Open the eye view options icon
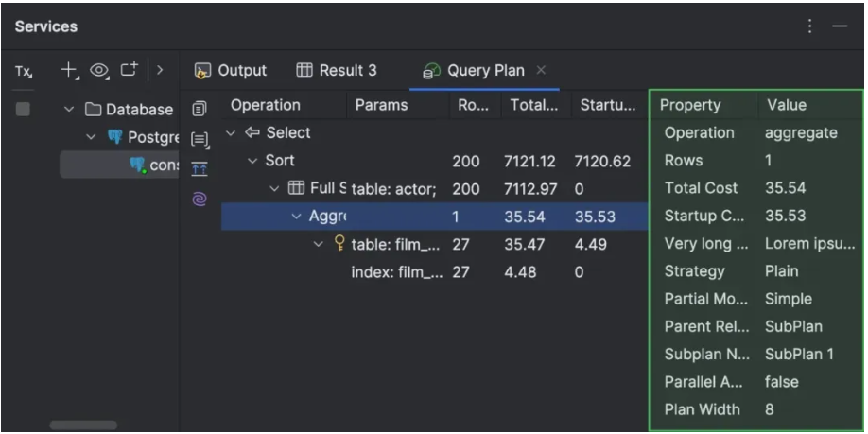 coord(97,70)
